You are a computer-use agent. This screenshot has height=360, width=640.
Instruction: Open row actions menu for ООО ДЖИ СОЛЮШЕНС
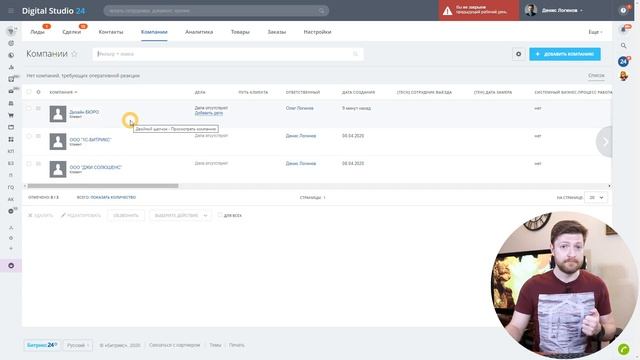pyautogui.click(x=38, y=164)
